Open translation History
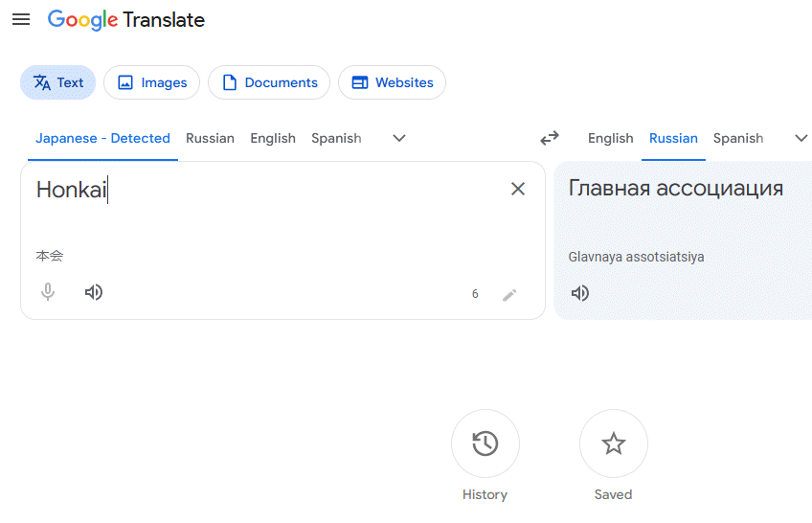This screenshot has width=812, height=523. point(485,443)
